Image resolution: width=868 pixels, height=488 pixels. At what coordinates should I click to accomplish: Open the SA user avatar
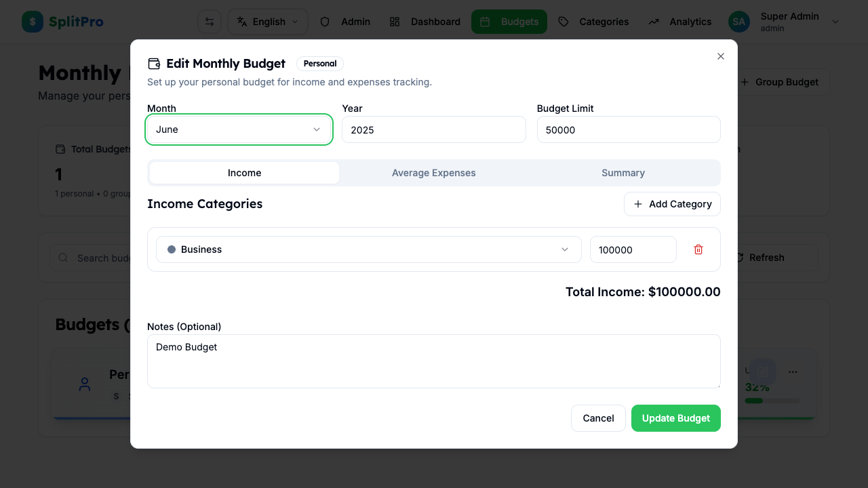(x=738, y=22)
